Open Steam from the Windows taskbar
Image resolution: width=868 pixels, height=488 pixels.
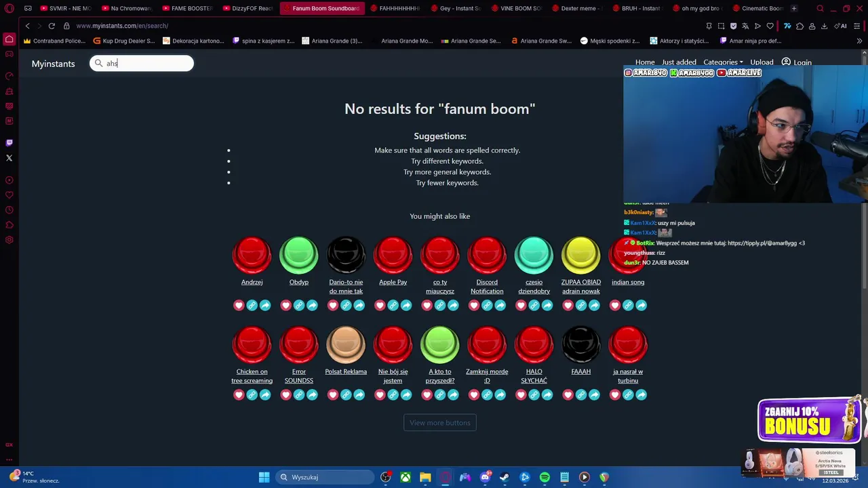pyautogui.click(x=505, y=477)
